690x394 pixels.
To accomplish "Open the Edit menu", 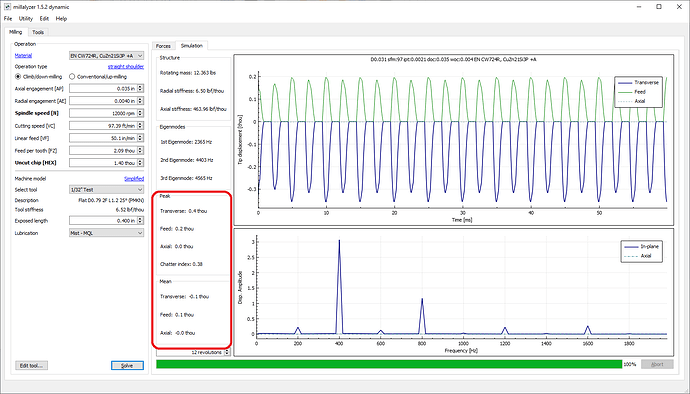I will 44,18.
